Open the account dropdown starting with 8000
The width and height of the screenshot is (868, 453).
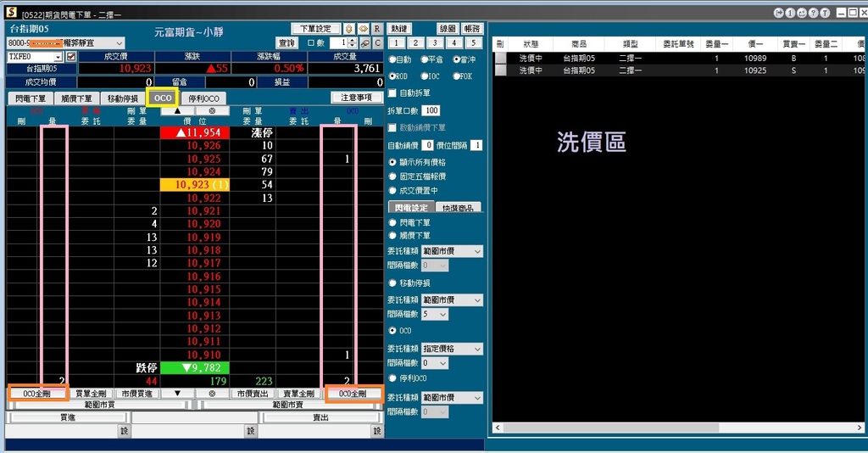66,42
